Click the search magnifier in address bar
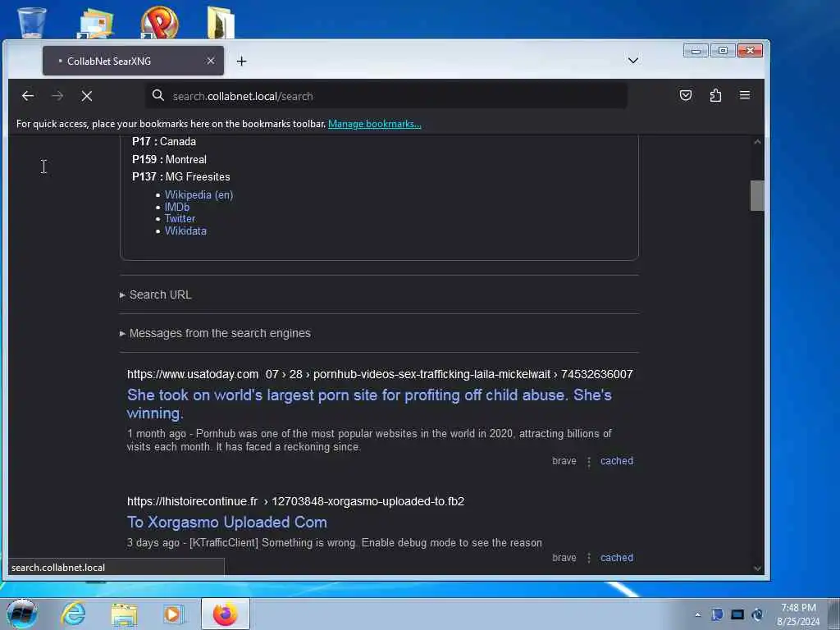Screen dimensions: 840x630 click(x=158, y=95)
